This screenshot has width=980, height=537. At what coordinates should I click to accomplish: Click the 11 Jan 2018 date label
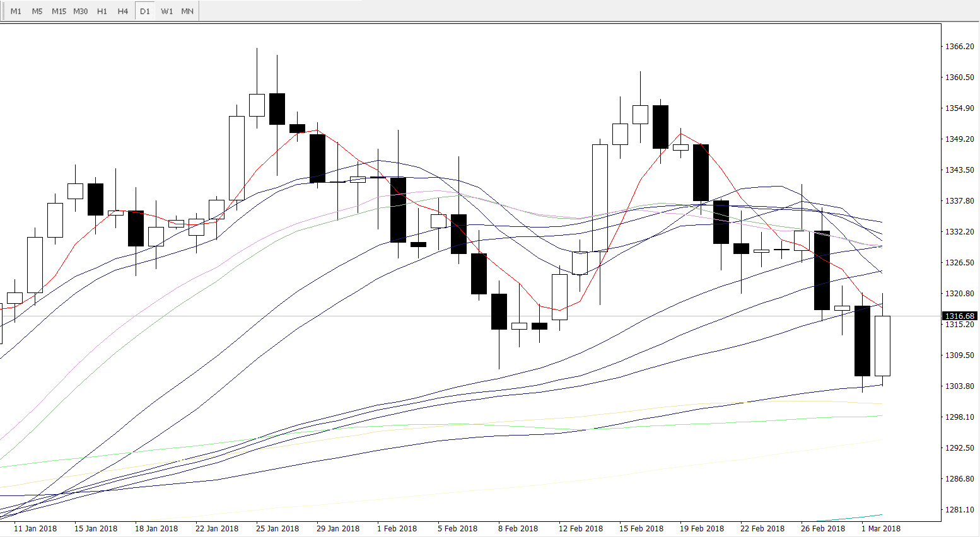click(35, 529)
